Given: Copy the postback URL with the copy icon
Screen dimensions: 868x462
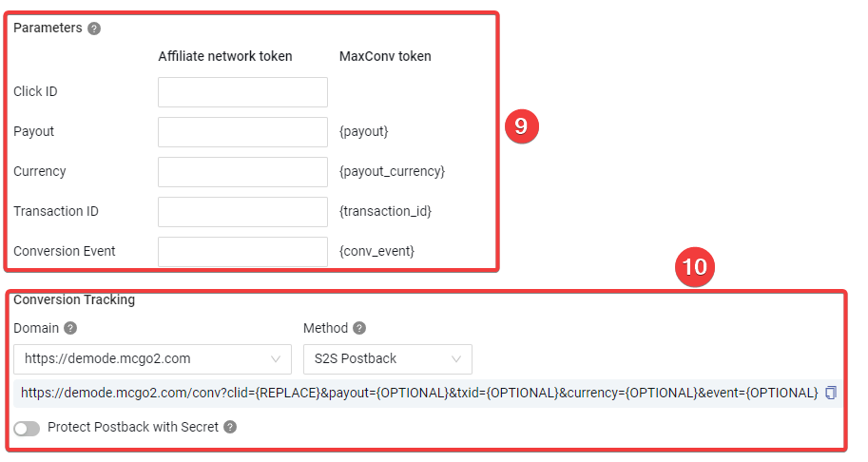Looking at the screenshot, I should (831, 393).
